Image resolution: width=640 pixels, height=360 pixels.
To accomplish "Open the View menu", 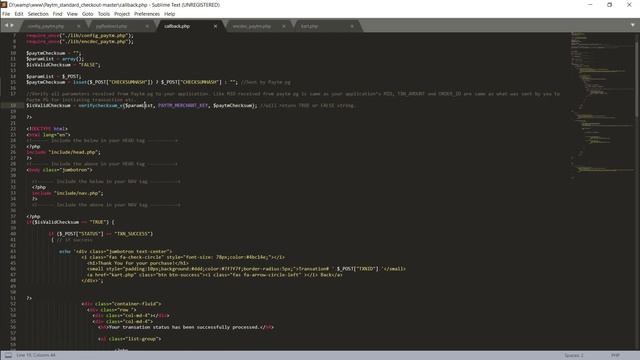I will tap(72, 14).
